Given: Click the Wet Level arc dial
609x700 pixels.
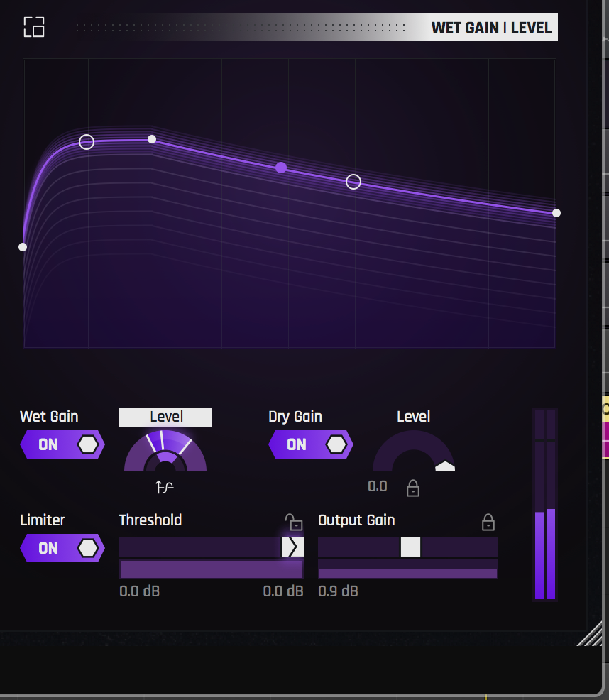Looking at the screenshot, I should coord(165,454).
